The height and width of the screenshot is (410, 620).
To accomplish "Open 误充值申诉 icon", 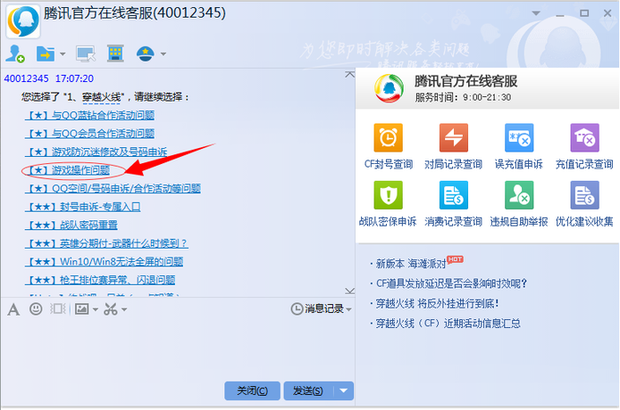I will 519,138.
